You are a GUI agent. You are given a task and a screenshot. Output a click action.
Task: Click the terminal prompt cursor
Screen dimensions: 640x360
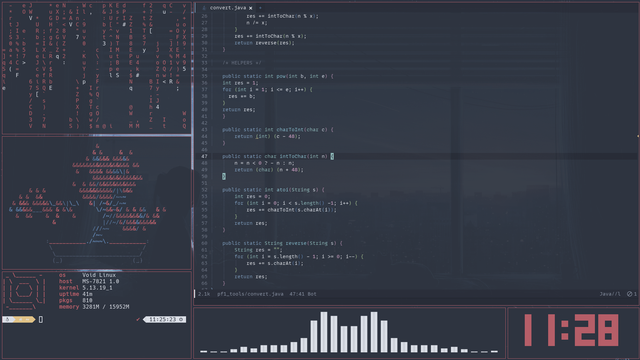[41, 320]
